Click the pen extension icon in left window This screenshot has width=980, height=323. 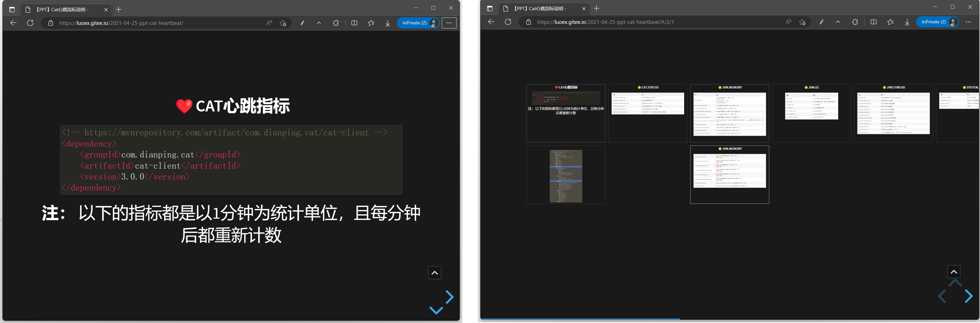(x=302, y=23)
